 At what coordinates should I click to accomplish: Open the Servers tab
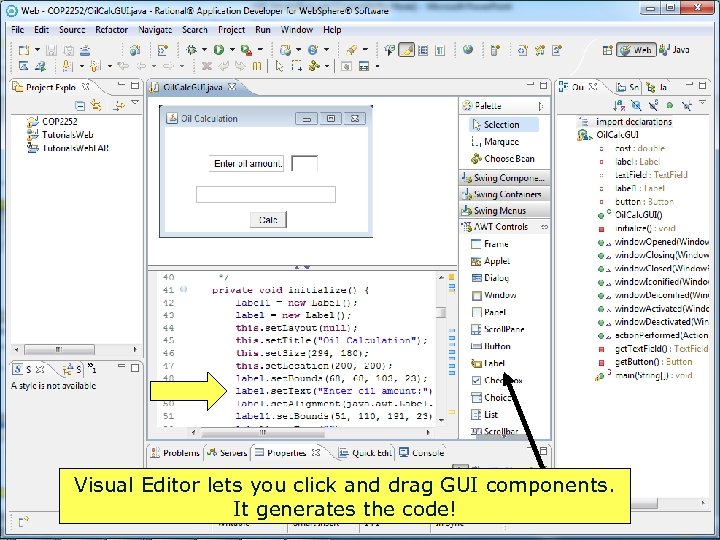(227, 453)
